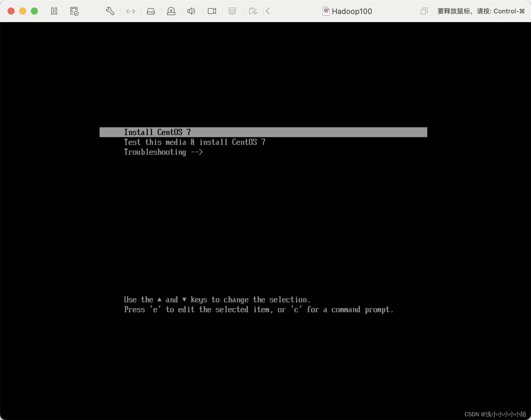Select Install CentOS 7 entry
Screen dimensions: 531x420
pos(263,132)
